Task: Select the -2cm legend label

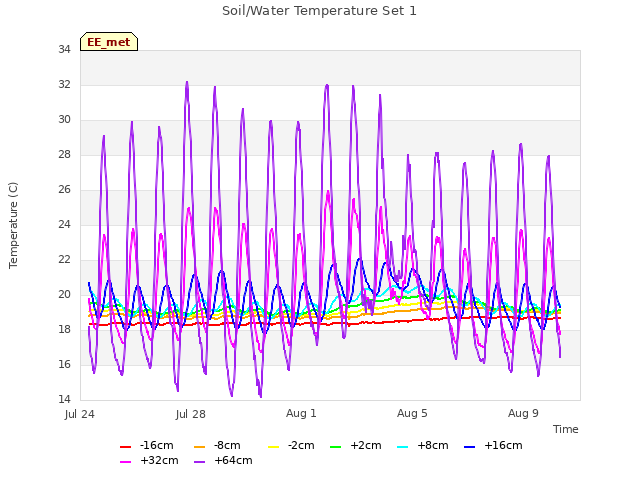Action: pyautogui.click(x=301, y=445)
